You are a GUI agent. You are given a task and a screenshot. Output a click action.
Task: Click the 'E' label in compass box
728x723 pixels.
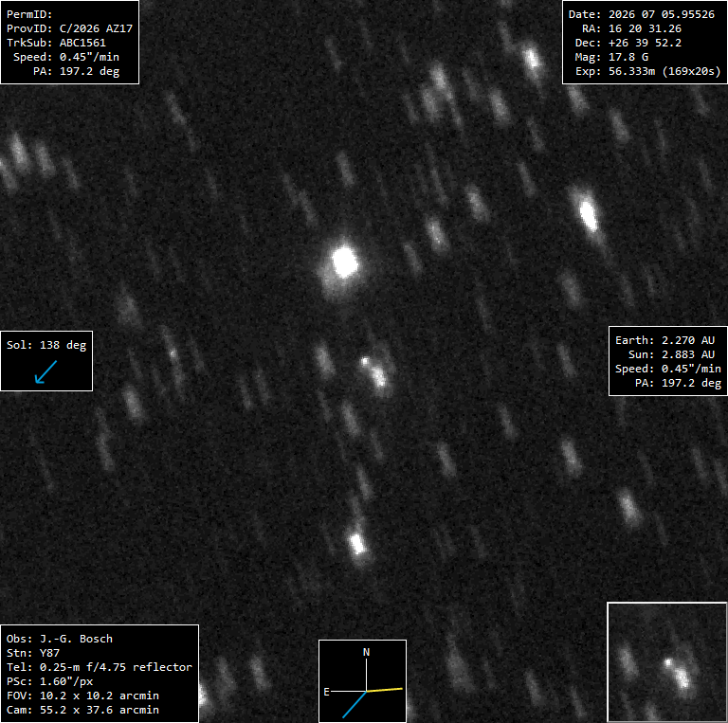[326, 692]
